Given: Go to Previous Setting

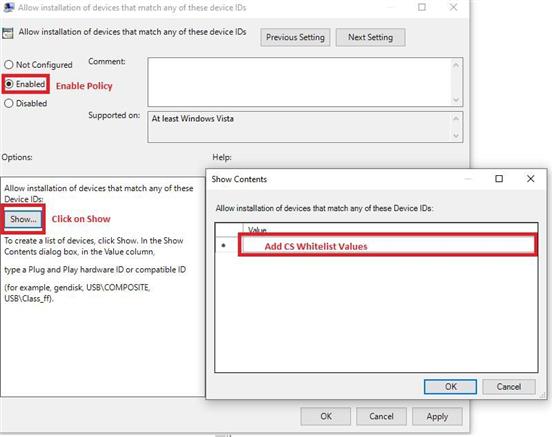Looking at the screenshot, I should click(x=295, y=37).
